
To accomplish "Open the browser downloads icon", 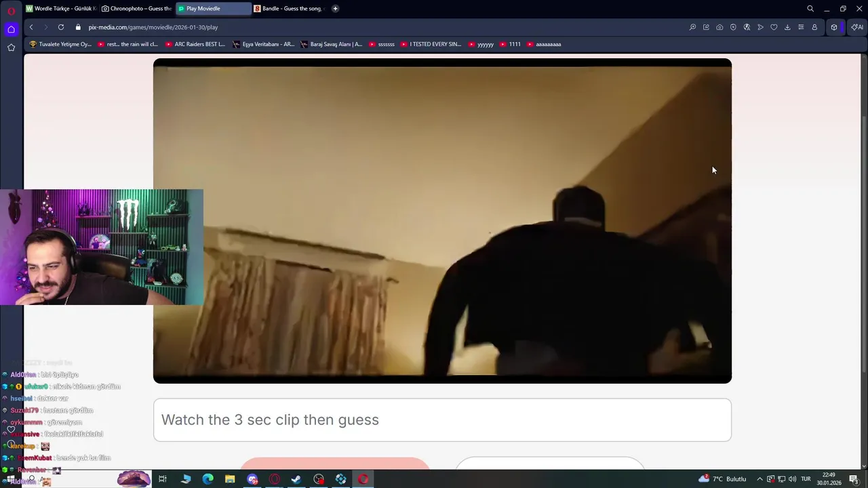I will (x=787, y=27).
